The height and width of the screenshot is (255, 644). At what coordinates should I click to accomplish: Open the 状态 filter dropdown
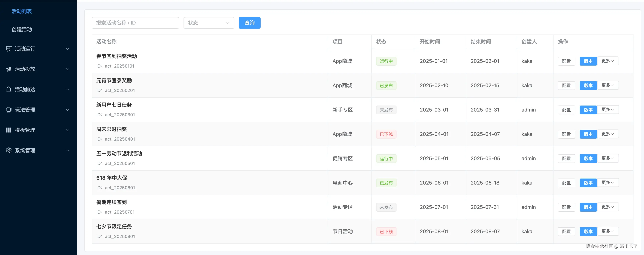click(x=209, y=23)
